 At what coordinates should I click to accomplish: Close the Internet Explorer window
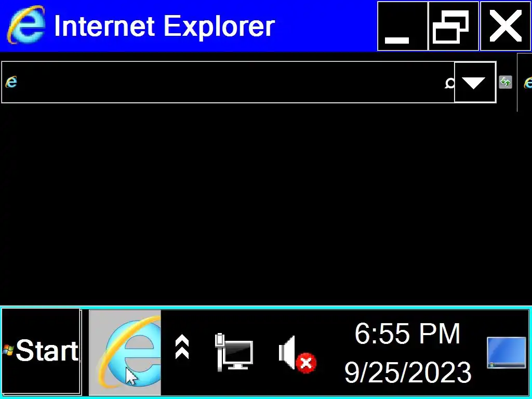(x=506, y=26)
